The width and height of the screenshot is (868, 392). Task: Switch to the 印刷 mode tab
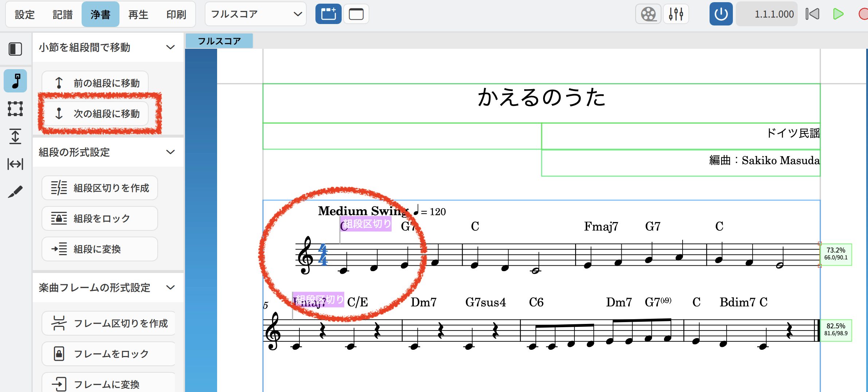[176, 15]
